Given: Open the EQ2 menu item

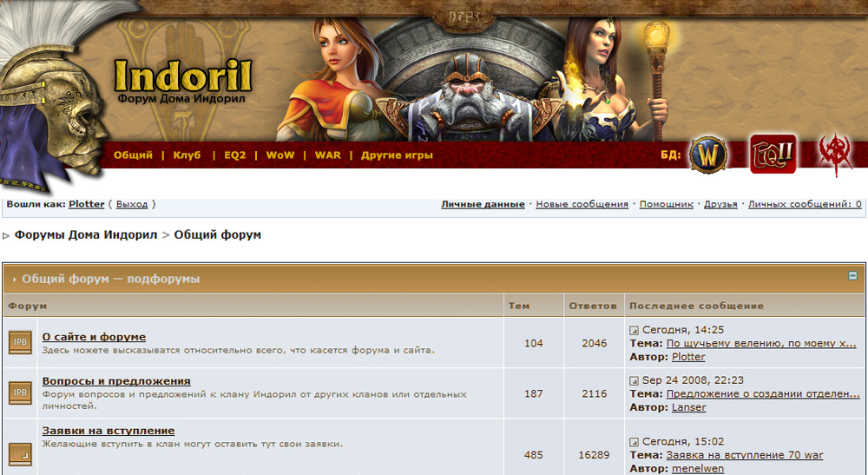Looking at the screenshot, I should (x=234, y=155).
